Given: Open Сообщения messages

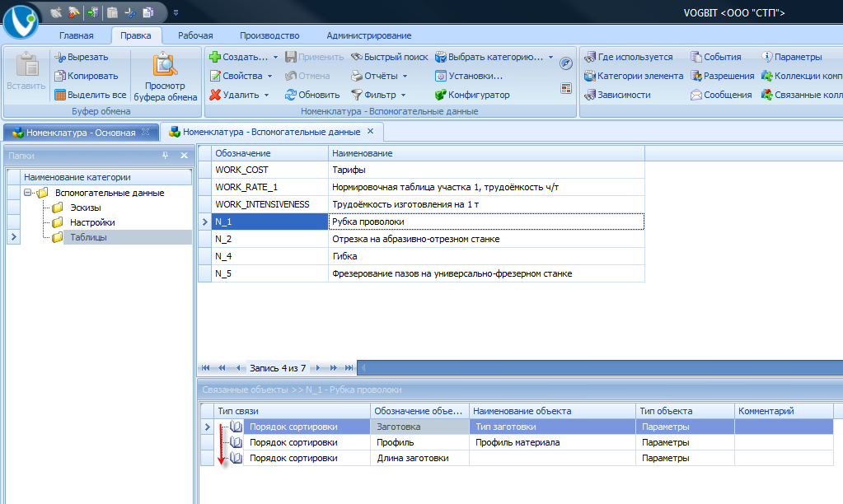Looking at the screenshot, I should tap(721, 95).
